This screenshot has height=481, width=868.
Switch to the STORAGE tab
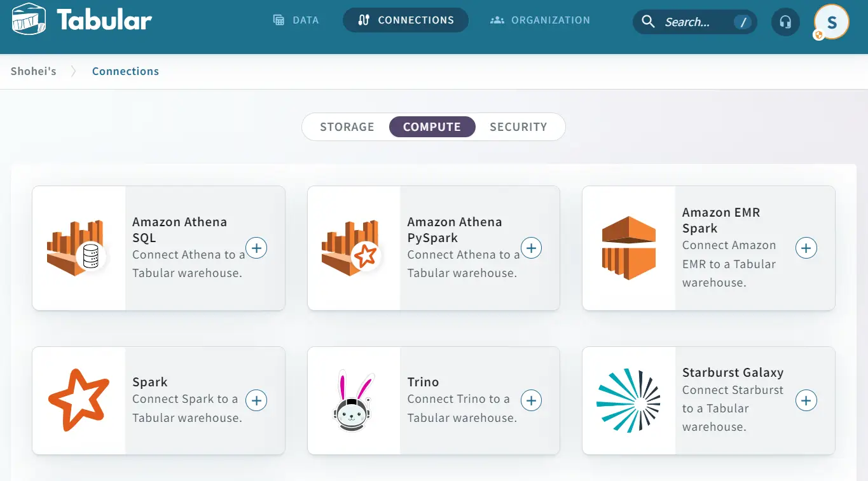click(x=347, y=126)
